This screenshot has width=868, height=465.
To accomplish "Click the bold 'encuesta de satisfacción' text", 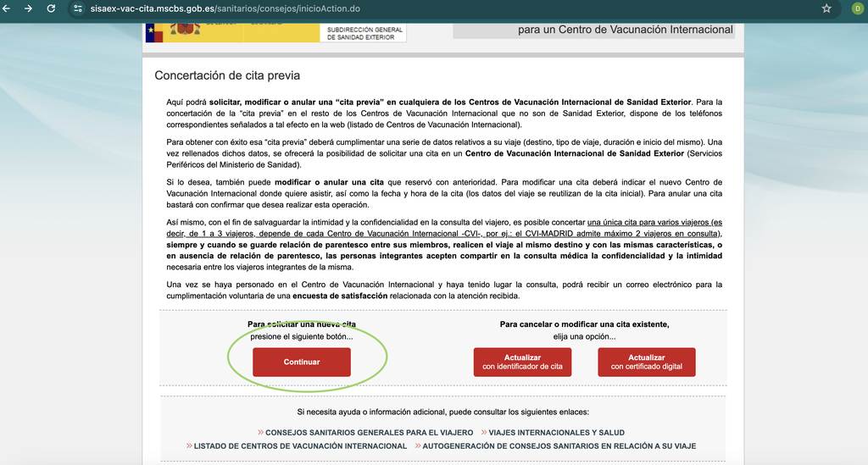I will (340, 296).
